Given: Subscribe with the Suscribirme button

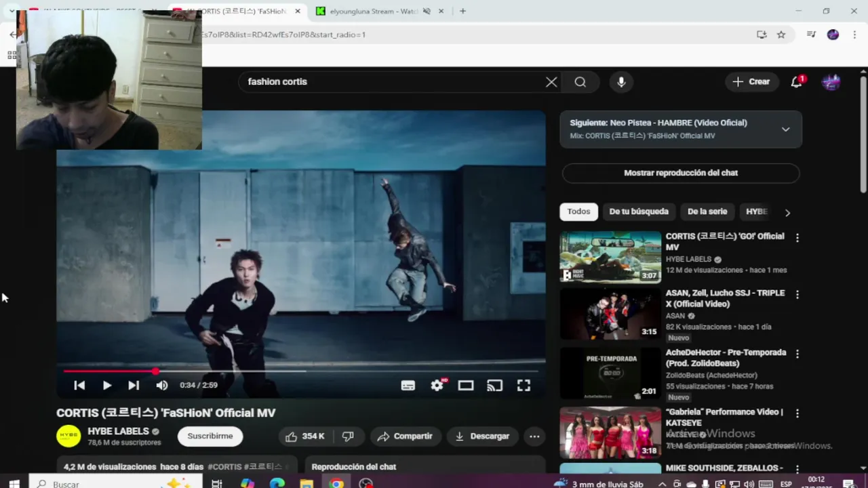Looking at the screenshot, I should [x=210, y=436].
